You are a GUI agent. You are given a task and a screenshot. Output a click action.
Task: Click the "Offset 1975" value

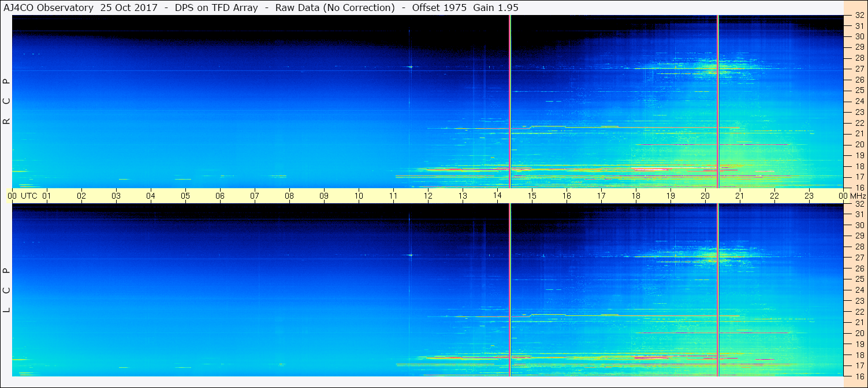tap(438, 8)
